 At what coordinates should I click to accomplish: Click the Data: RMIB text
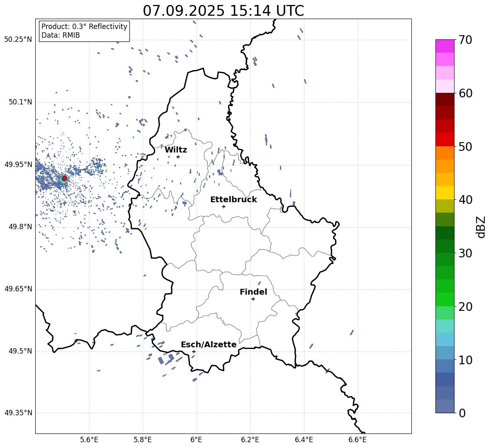[61, 35]
